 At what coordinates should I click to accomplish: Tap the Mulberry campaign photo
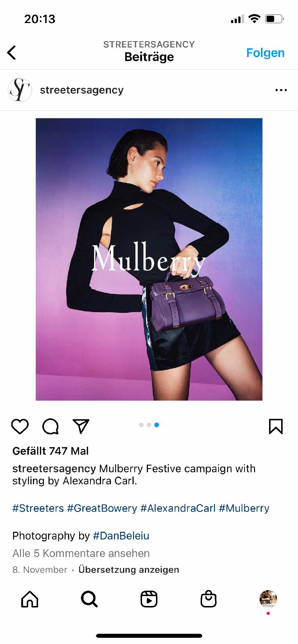coord(149,259)
